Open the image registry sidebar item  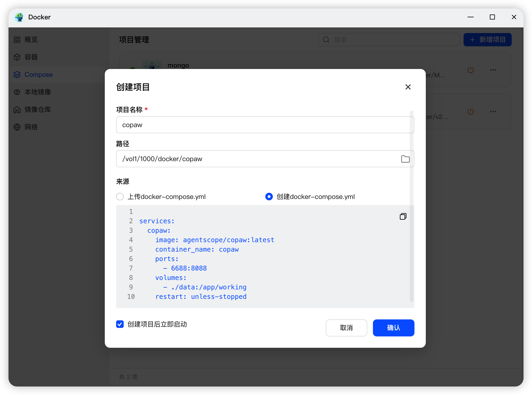pyautogui.click(x=38, y=110)
